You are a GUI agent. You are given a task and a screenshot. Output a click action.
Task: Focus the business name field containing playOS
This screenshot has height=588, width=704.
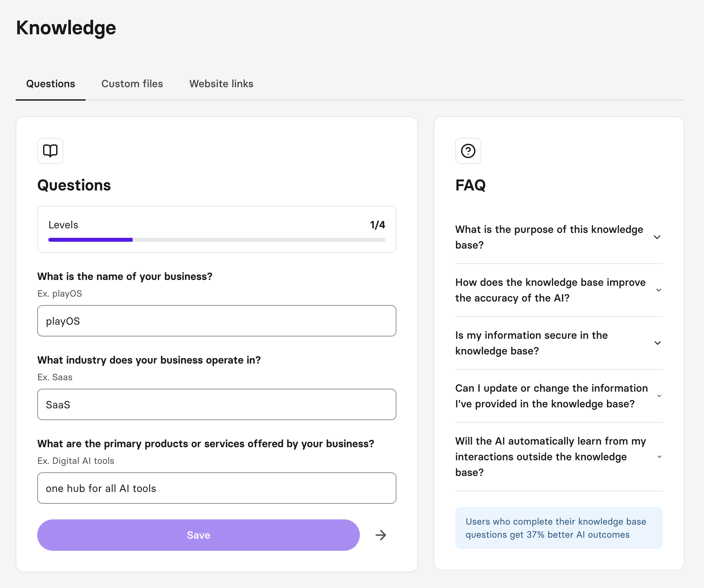(216, 321)
